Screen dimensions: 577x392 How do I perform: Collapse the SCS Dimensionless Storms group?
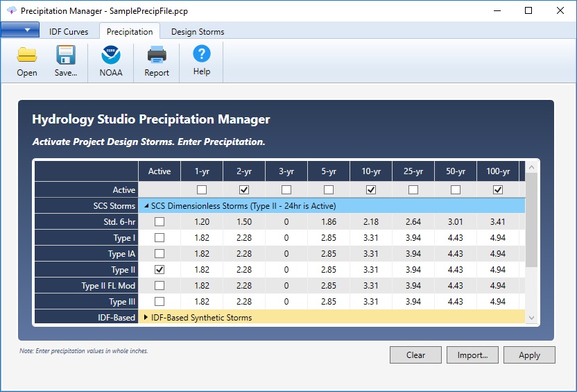146,206
